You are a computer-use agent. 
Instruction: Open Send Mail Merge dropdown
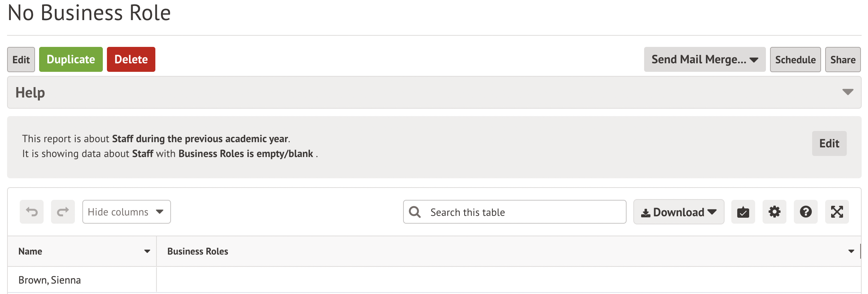tap(704, 60)
